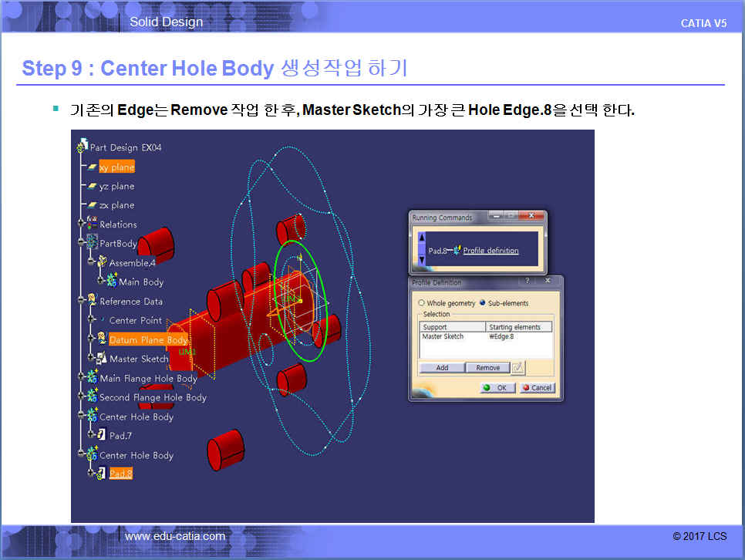Select the PartBody gear icon
Viewport: 745px width, 560px height.
(x=92, y=243)
